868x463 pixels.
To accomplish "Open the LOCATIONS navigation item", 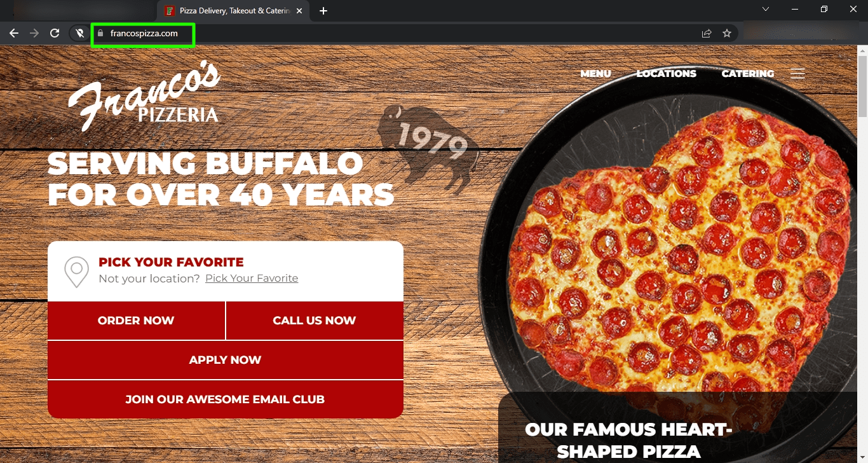I will tap(667, 74).
